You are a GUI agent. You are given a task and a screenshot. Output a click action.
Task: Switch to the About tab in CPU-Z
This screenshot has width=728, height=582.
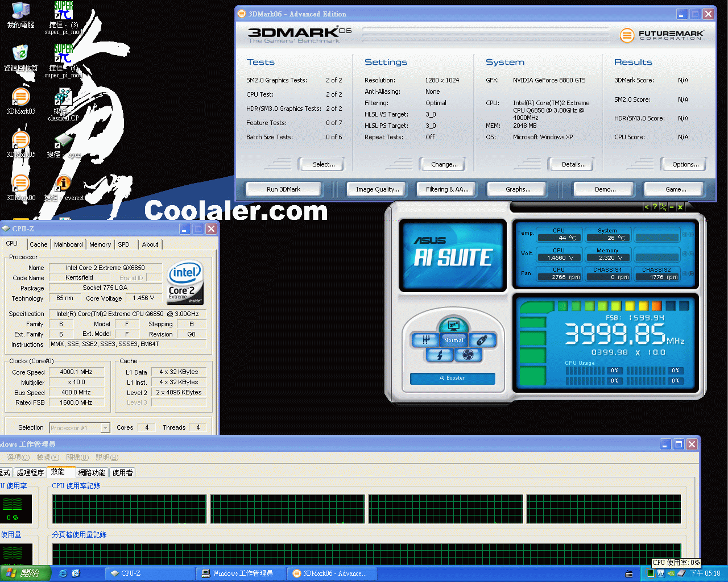(150, 244)
